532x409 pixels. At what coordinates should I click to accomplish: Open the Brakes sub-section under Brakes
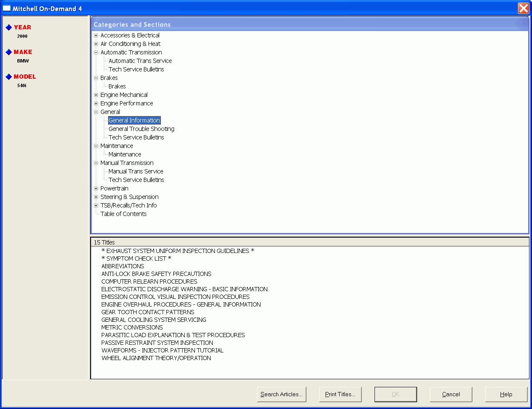click(x=117, y=86)
